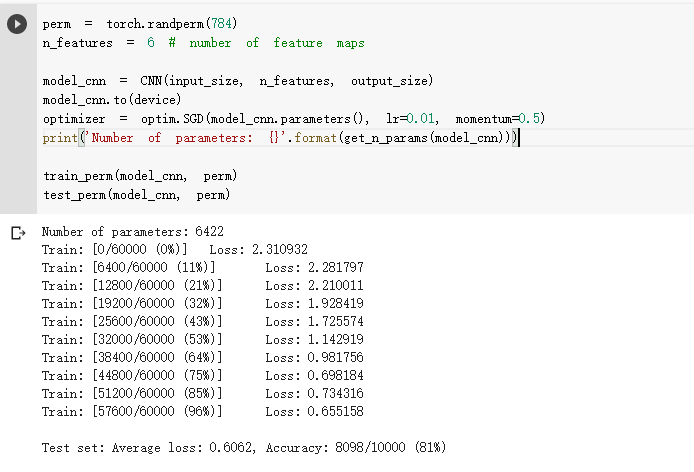
Task: Click the test_perm(model_cnn, perm) call
Action: (x=136, y=195)
